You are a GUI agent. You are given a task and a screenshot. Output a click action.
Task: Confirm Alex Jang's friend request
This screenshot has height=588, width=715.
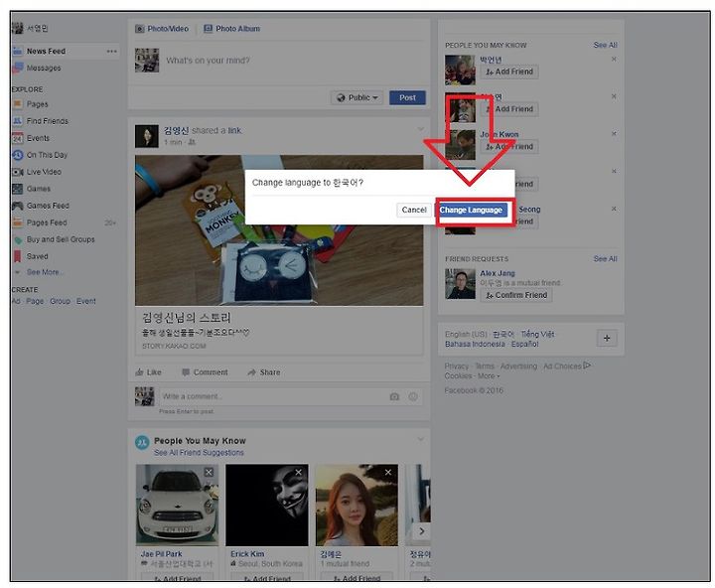(516, 295)
